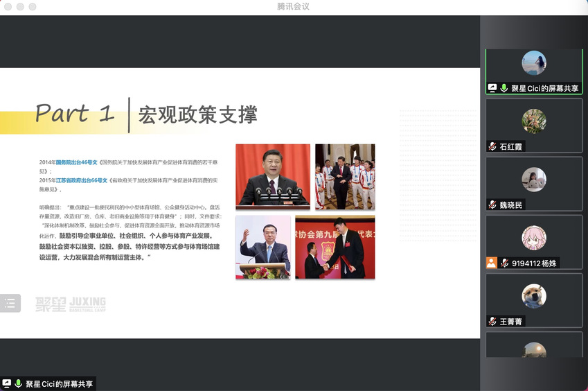
Task: Click green microphone icon in bottom-left label
Action: tap(19, 383)
